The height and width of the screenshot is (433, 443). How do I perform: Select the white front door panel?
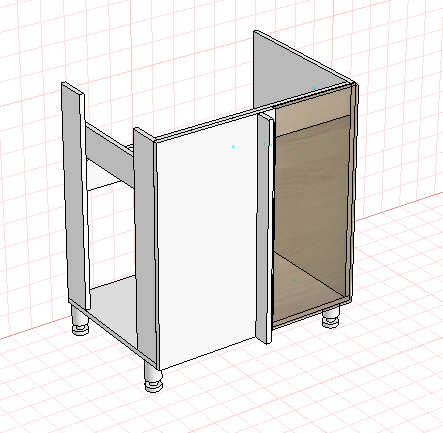coord(207,240)
